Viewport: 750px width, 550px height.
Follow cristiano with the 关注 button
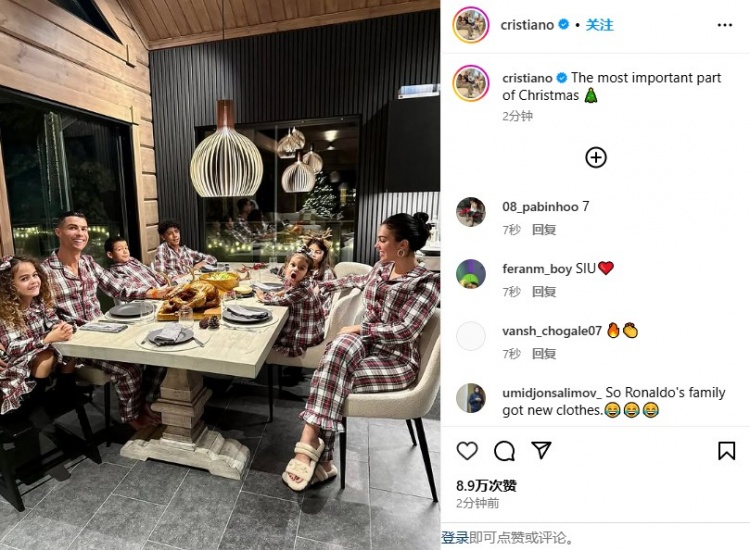[x=599, y=25]
